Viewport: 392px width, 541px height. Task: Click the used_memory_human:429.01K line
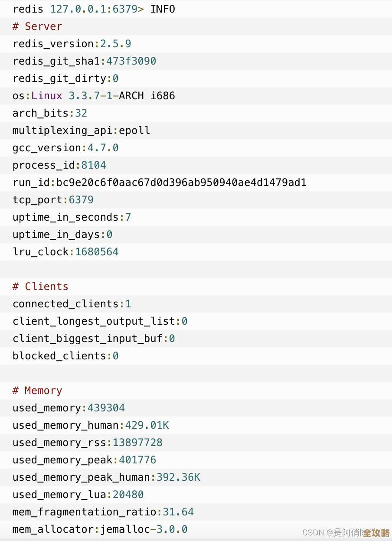[91, 425]
